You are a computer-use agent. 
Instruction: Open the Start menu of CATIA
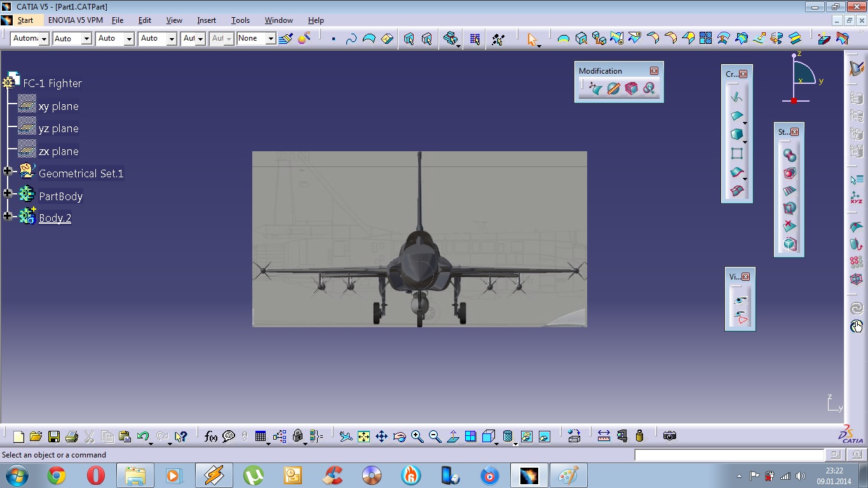25,20
